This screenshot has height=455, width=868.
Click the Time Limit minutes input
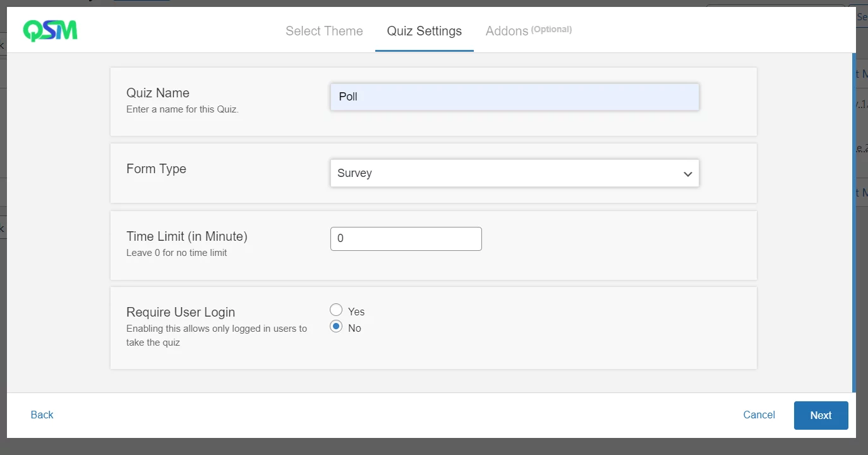click(406, 239)
